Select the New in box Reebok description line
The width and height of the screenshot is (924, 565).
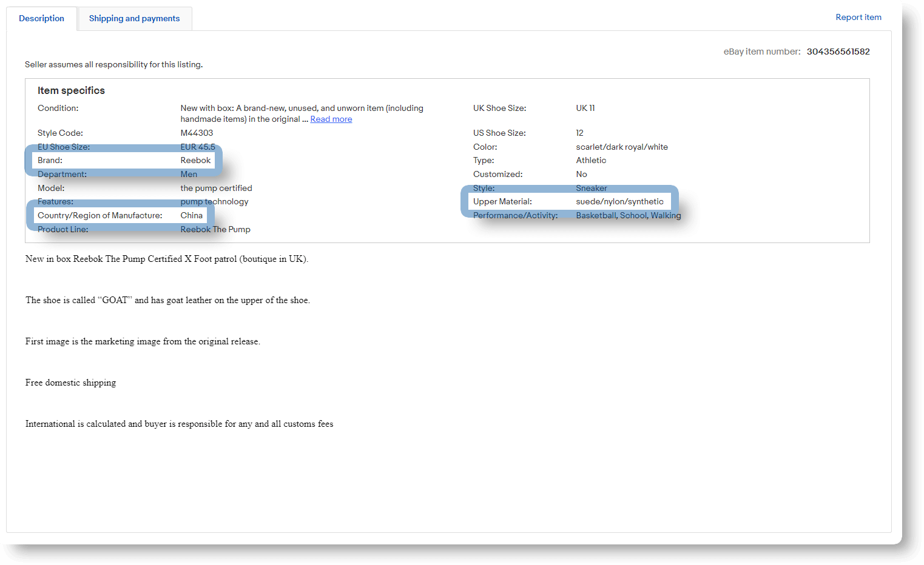pos(167,259)
